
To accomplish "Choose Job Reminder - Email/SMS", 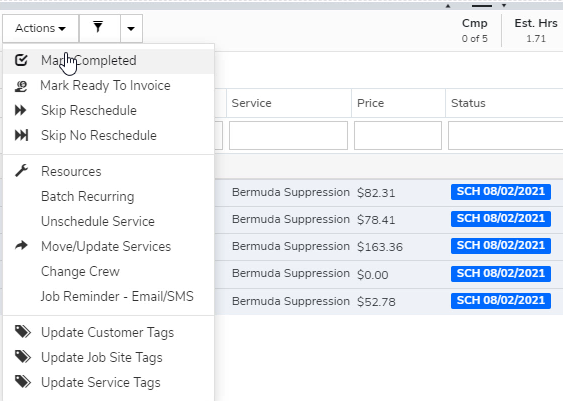I will tap(117, 296).
